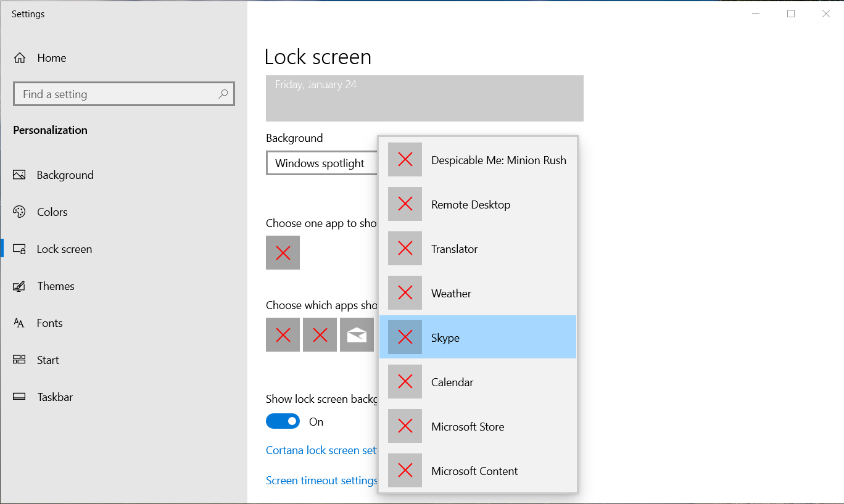Click the second quick status app tile
Image resolution: width=844 pixels, height=504 pixels.
pyautogui.click(x=320, y=335)
